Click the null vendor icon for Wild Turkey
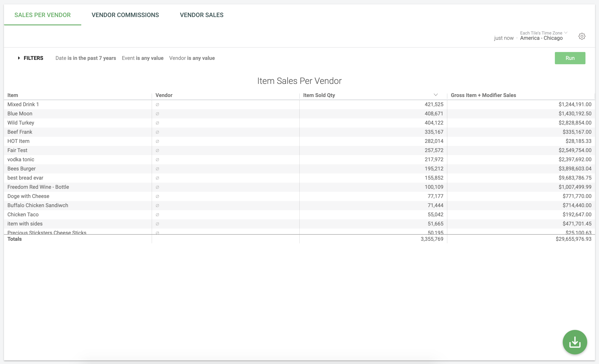Viewport: 599px width, 364px height. tap(157, 123)
